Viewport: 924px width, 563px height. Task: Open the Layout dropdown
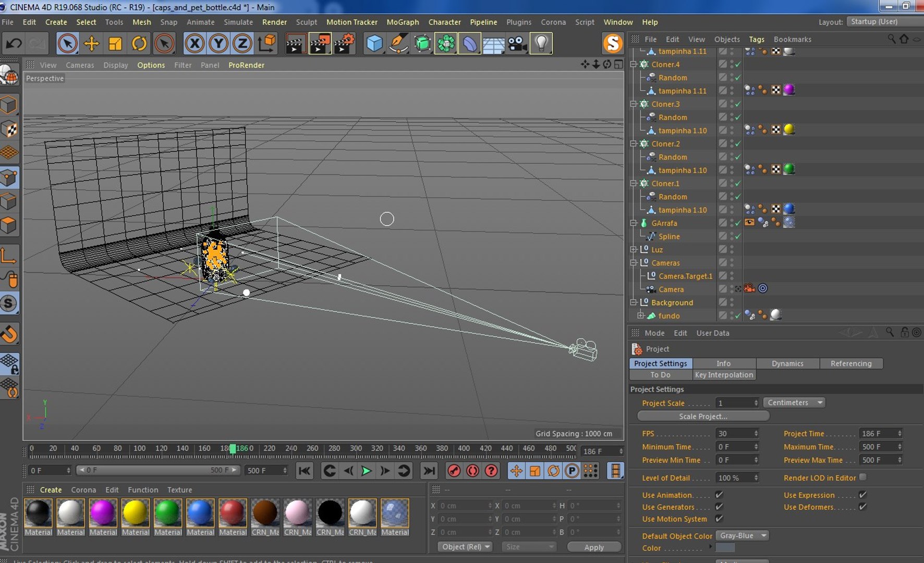[x=885, y=22]
